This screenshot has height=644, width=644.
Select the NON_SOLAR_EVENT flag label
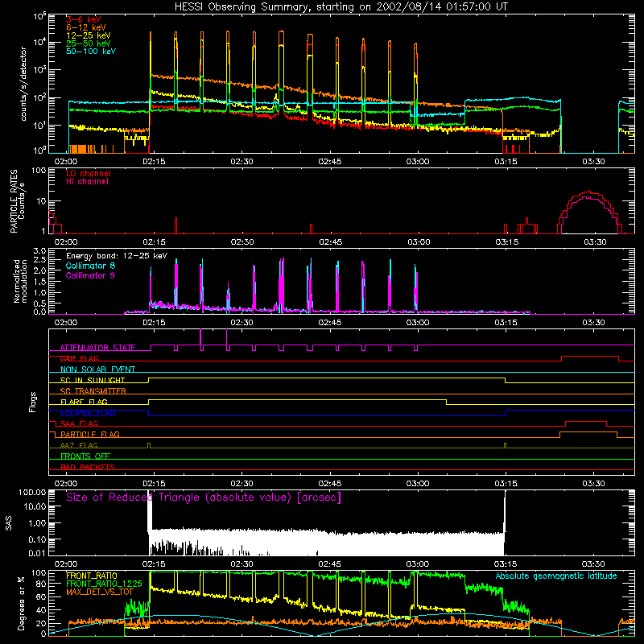tap(97, 369)
